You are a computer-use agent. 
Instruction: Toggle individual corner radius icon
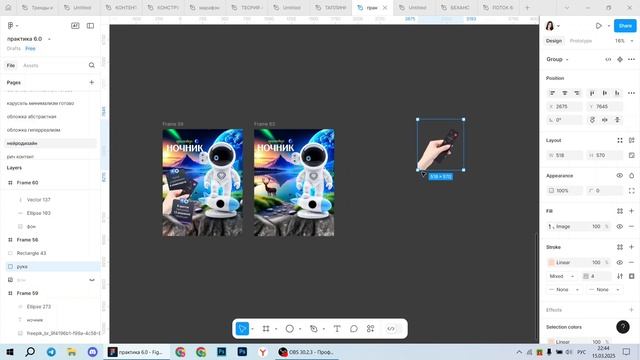tap(631, 191)
